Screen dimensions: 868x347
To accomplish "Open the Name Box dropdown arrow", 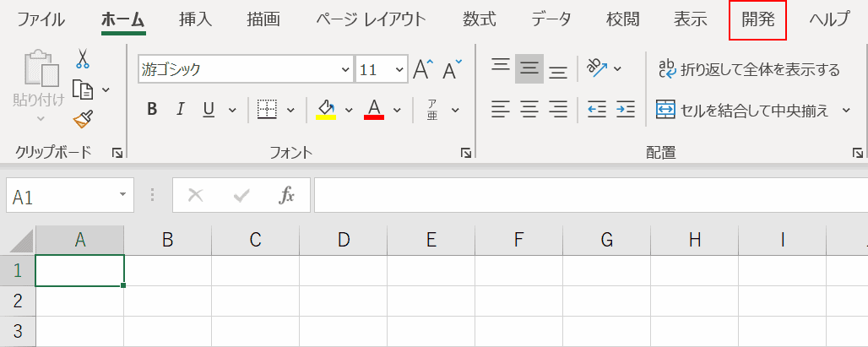I will pyautogui.click(x=122, y=196).
